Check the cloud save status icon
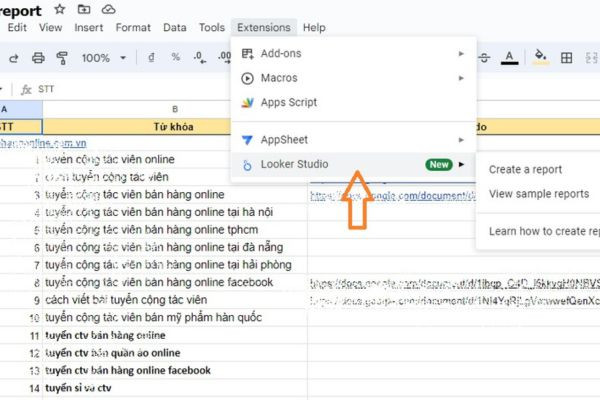 [x=108, y=9]
